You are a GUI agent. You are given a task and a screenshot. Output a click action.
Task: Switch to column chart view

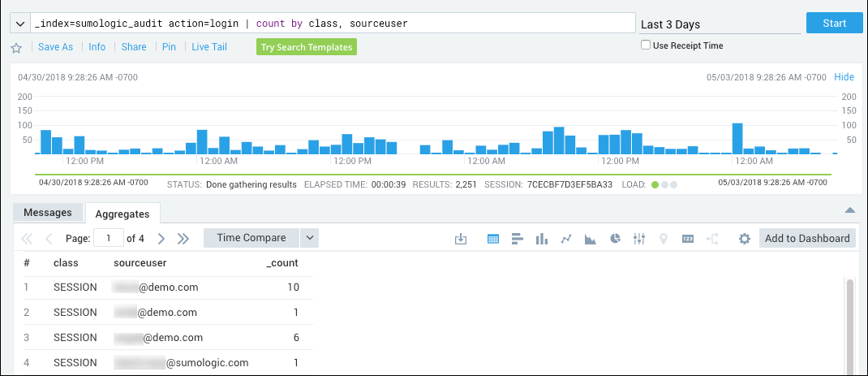[541, 239]
